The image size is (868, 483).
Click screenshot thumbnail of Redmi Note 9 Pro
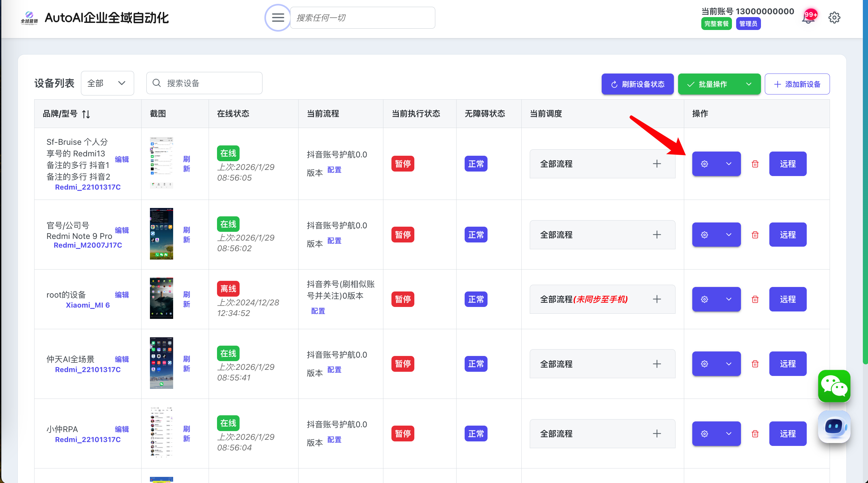click(162, 233)
